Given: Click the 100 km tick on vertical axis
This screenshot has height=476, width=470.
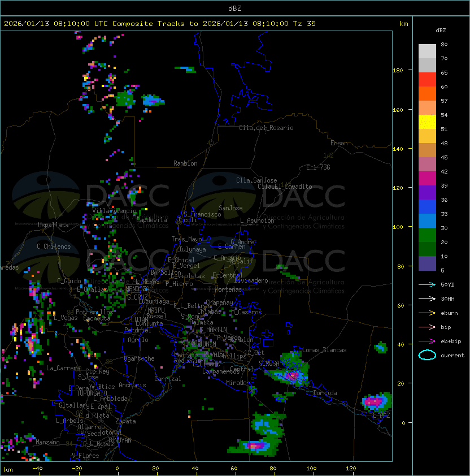Looking at the screenshot, I should [x=398, y=227].
